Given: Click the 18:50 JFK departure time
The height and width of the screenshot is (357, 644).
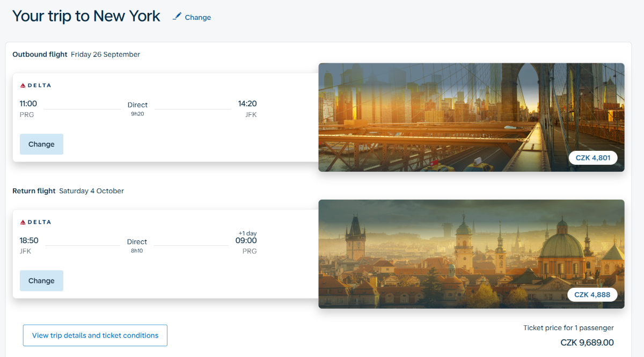Looking at the screenshot, I should pyautogui.click(x=29, y=245).
